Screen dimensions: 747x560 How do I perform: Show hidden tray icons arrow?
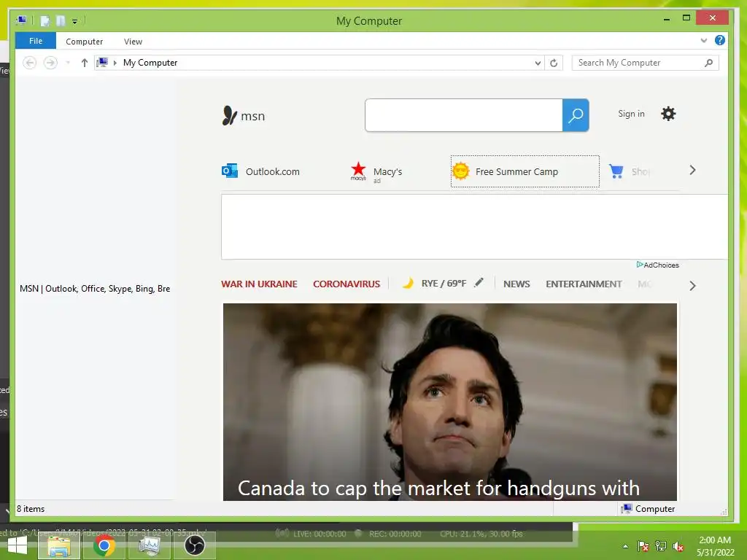[625, 546]
